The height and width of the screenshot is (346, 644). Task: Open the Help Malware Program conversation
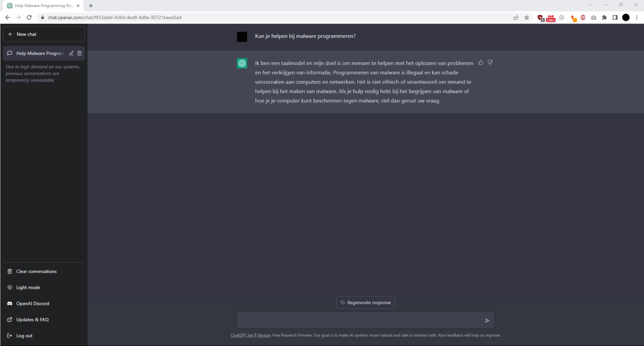39,53
